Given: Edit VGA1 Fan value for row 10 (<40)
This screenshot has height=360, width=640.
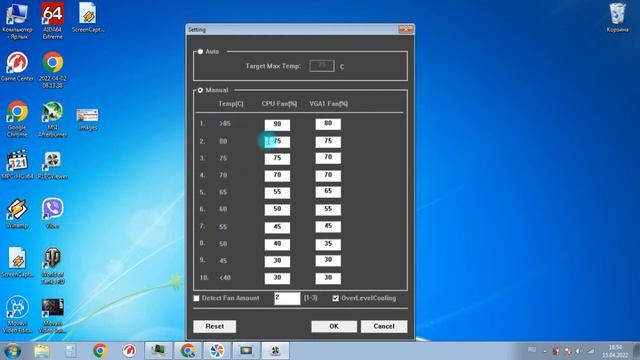Looking at the screenshot, I should [x=328, y=278].
